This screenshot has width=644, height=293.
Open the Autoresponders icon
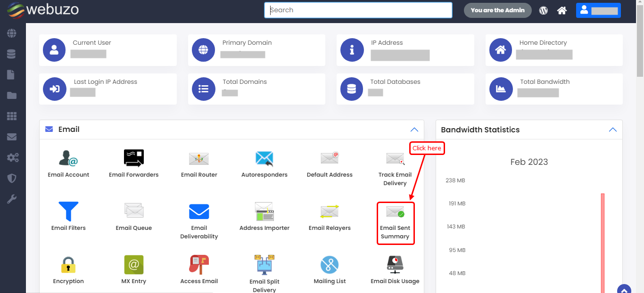click(x=264, y=159)
